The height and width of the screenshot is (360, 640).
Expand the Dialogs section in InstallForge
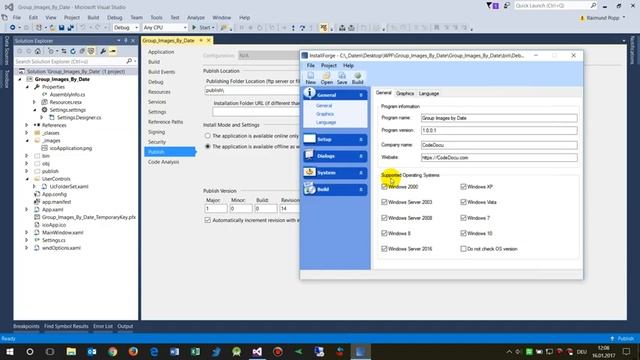[335, 156]
